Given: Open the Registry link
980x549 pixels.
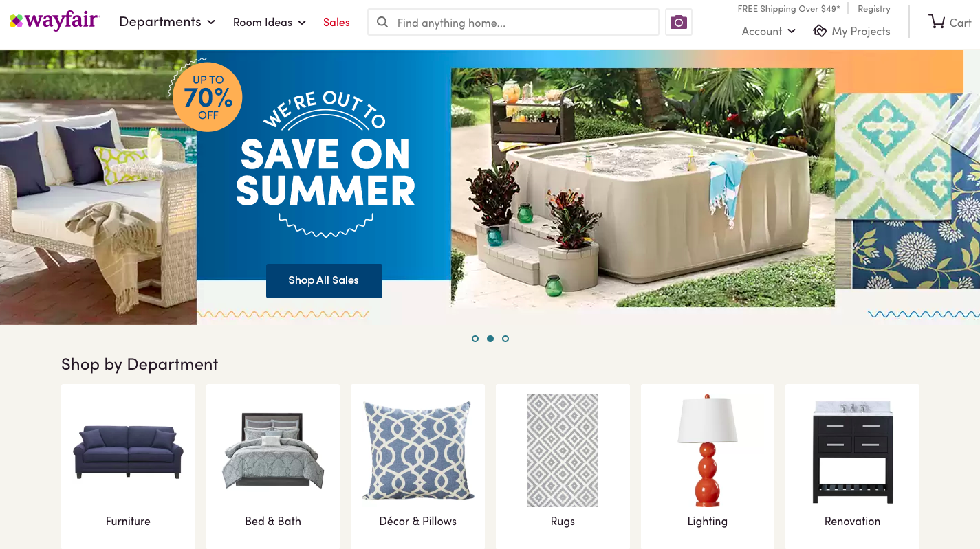Looking at the screenshot, I should [x=874, y=9].
